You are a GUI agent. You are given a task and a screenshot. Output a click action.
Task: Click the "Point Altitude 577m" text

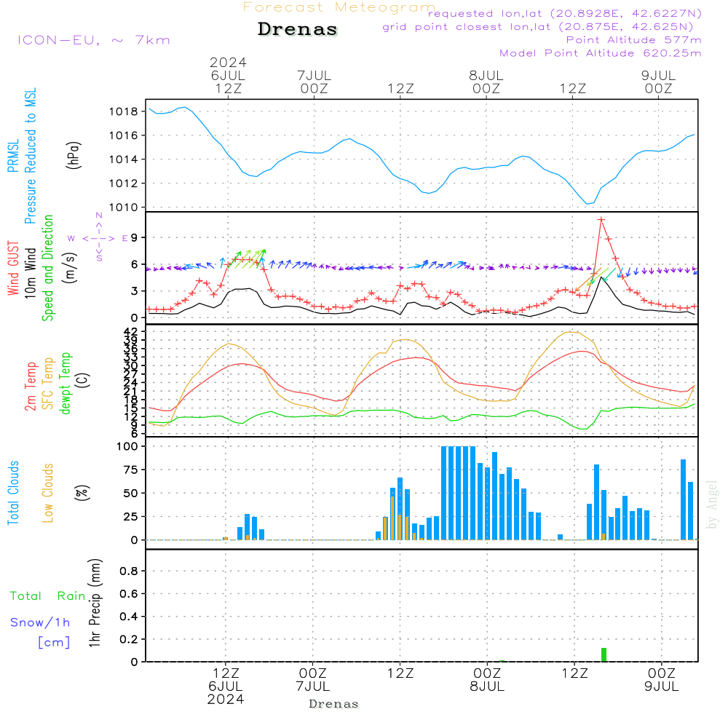[x=634, y=40]
